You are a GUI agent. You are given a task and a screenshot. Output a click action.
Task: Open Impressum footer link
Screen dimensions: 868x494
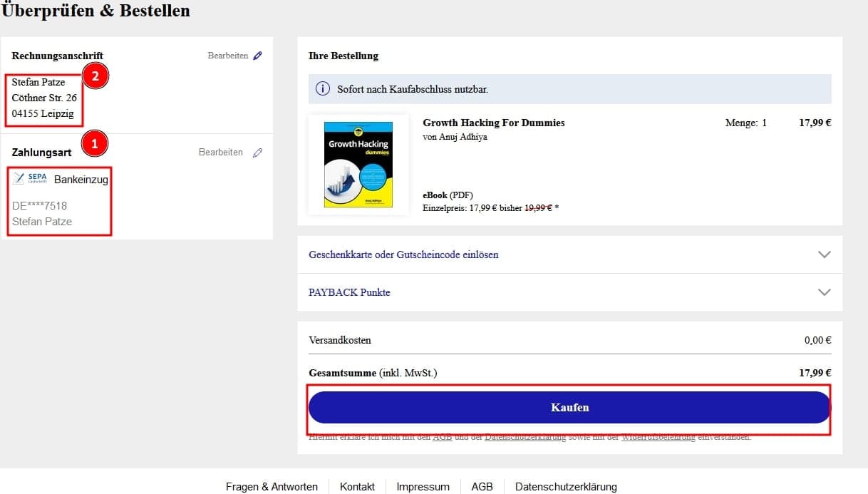click(x=423, y=487)
